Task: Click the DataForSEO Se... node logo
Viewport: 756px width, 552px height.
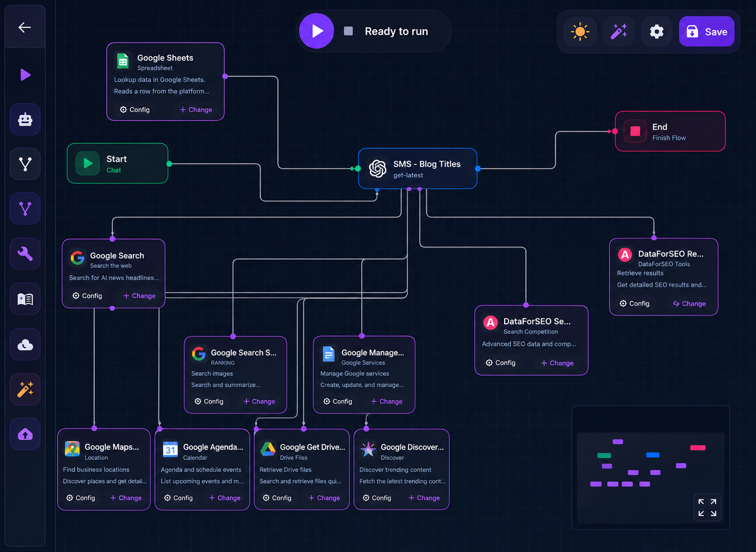Action: point(490,323)
